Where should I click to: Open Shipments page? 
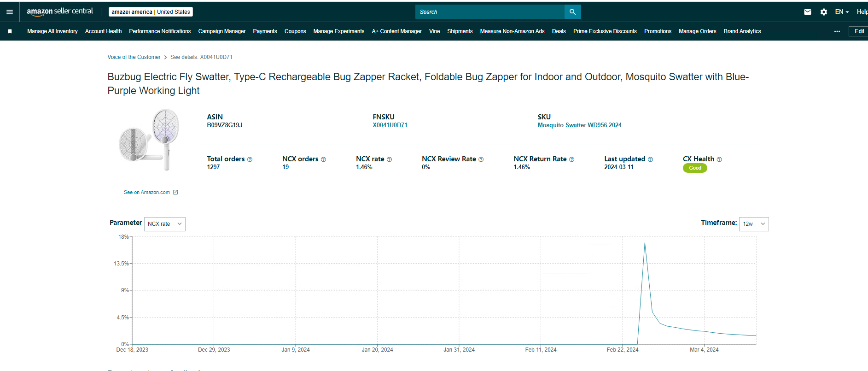[460, 31]
